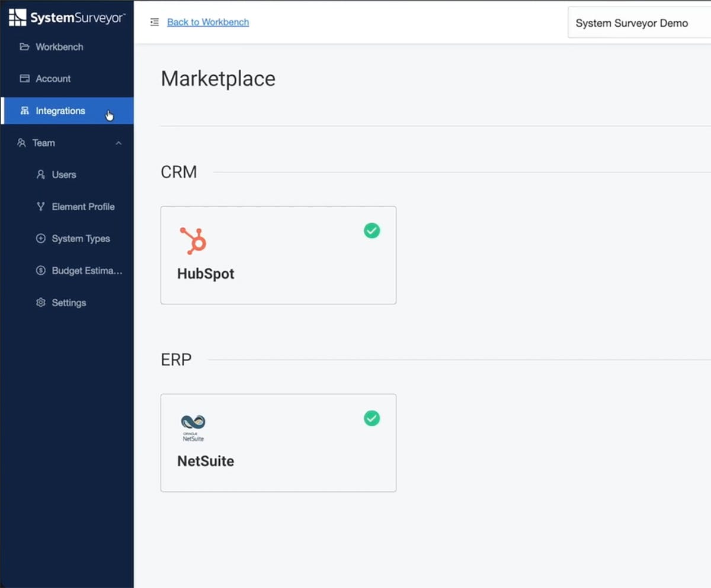Viewport: 711px width, 588px height.
Task: Follow the Back to Workbench link
Action: click(x=208, y=22)
